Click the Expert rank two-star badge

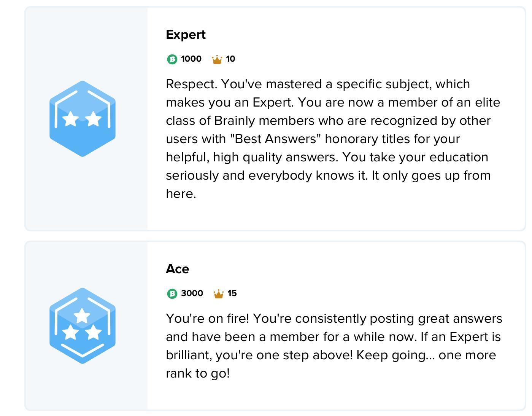point(82,118)
